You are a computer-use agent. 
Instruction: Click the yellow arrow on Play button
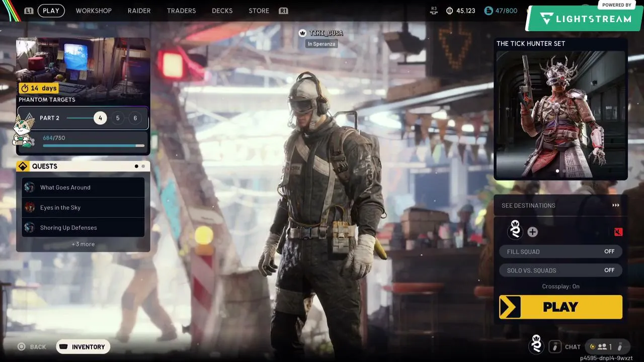point(510,307)
